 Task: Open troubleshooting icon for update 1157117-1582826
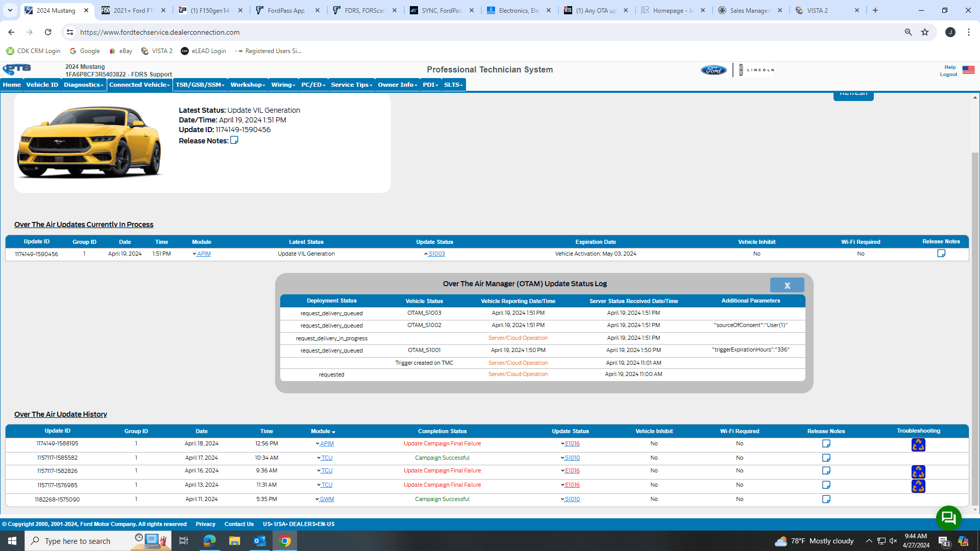tap(918, 471)
